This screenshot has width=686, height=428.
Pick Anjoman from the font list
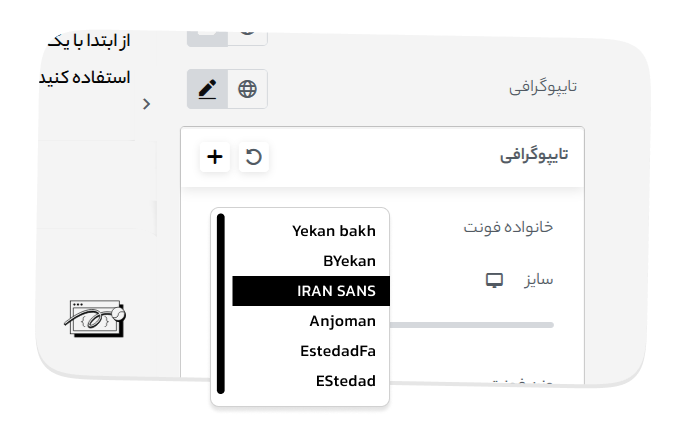pyautogui.click(x=342, y=321)
